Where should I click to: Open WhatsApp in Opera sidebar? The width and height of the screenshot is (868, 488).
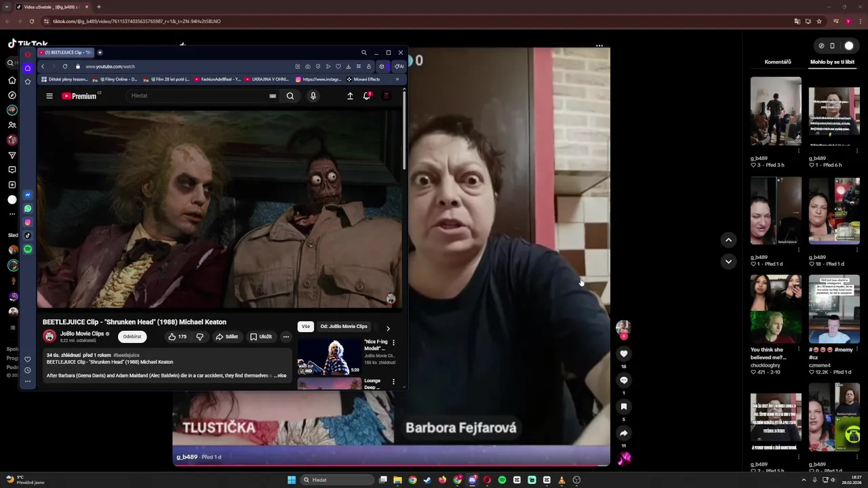click(x=28, y=209)
